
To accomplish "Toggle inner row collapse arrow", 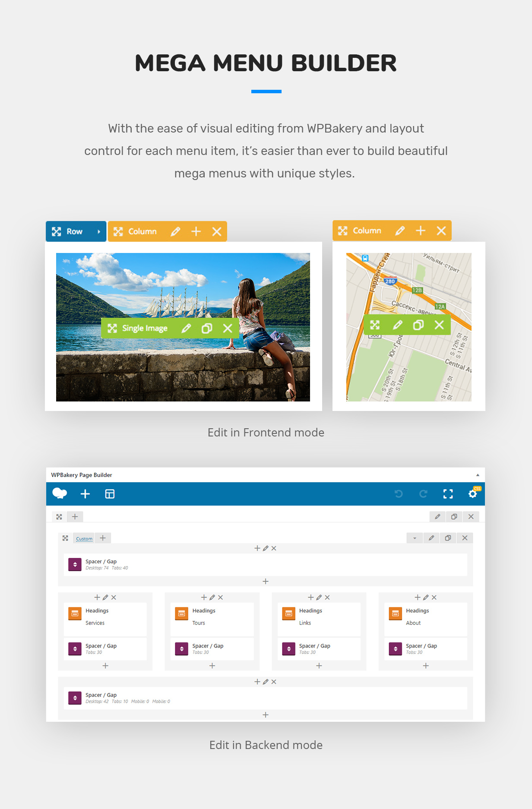I will (415, 538).
